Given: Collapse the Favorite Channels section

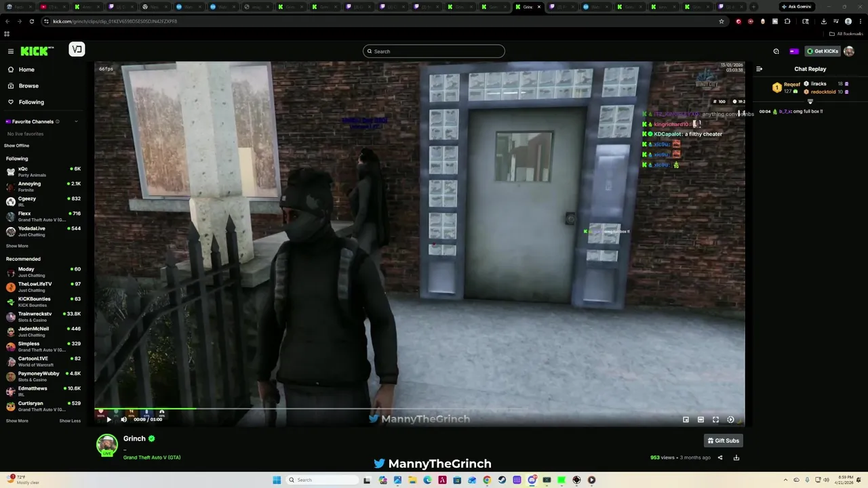Looking at the screenshot, I should [x=76, y=121].
